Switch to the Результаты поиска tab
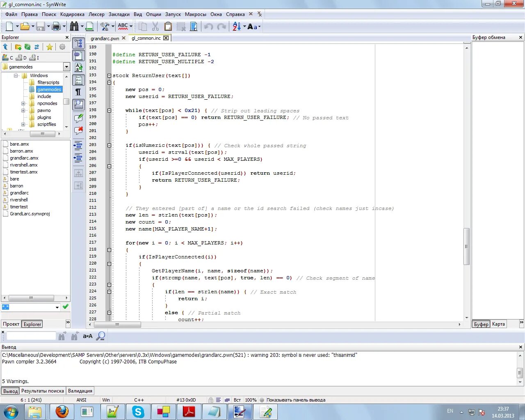The height and width of the screenshot is (420, 525). click(42, 390)
